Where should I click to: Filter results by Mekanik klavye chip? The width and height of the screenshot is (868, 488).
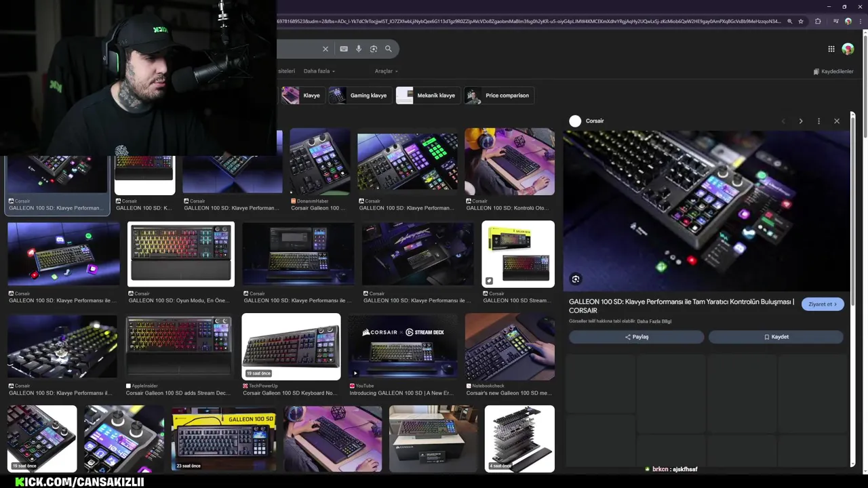coord(427,96)
